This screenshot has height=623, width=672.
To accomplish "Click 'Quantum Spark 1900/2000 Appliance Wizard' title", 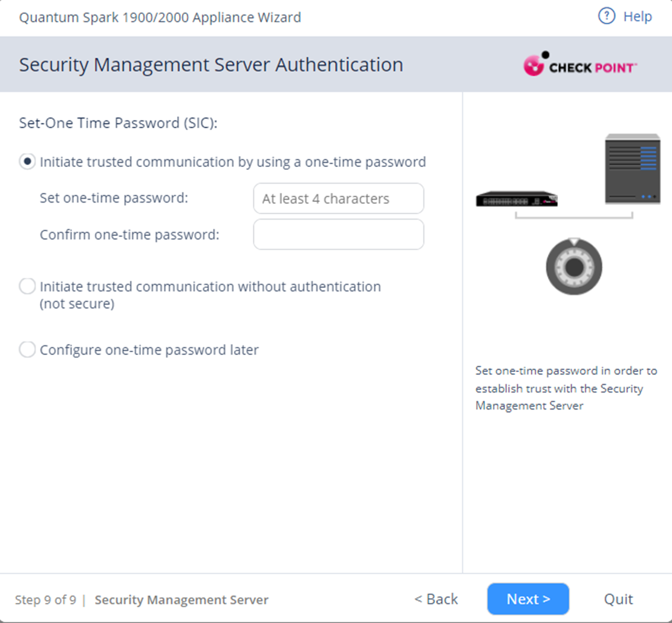I will coord(160,18).
